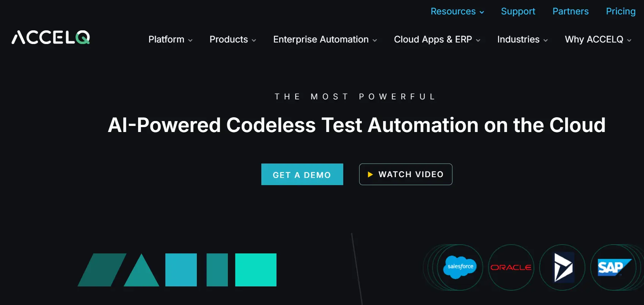Expand the Enterprise Automation chevron arrow

[x=375, y=40]
